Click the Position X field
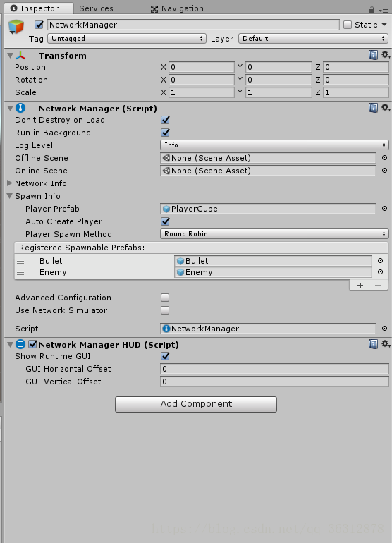The width and height of the screenshot is (392, 543). coord(201,67)
